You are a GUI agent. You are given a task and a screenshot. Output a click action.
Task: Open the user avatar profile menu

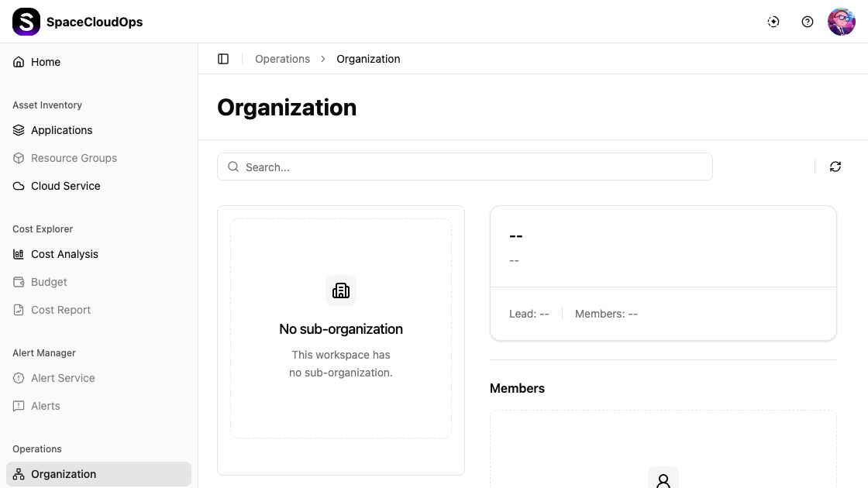coord(841,22)
